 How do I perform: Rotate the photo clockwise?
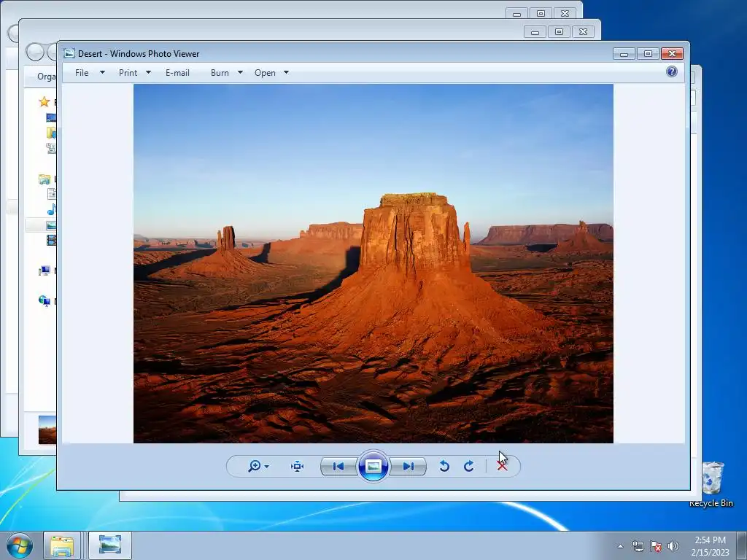click(469, 466)
